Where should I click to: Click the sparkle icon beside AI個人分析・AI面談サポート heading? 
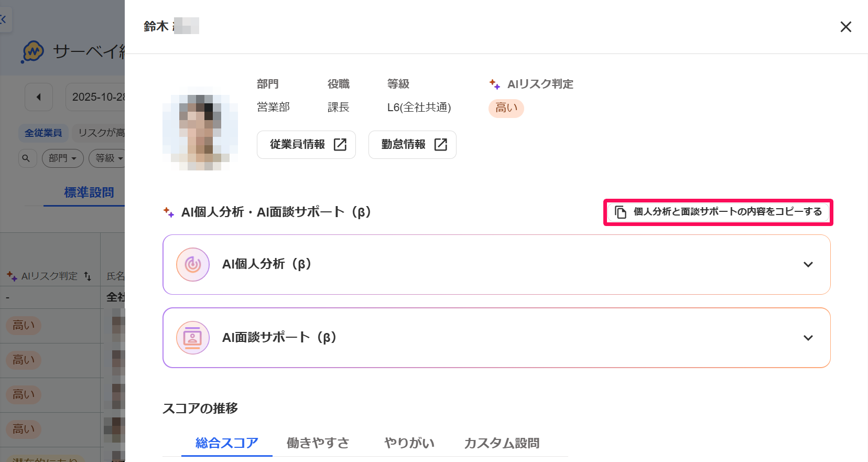click(169, 212)
